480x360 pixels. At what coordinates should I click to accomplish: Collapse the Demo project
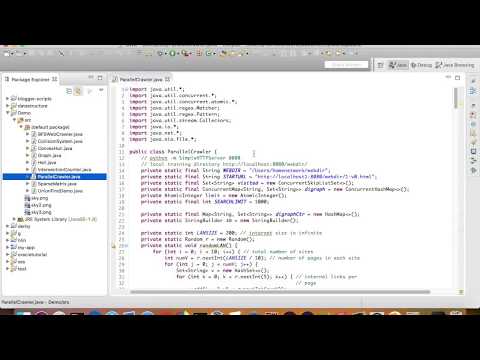7,113
